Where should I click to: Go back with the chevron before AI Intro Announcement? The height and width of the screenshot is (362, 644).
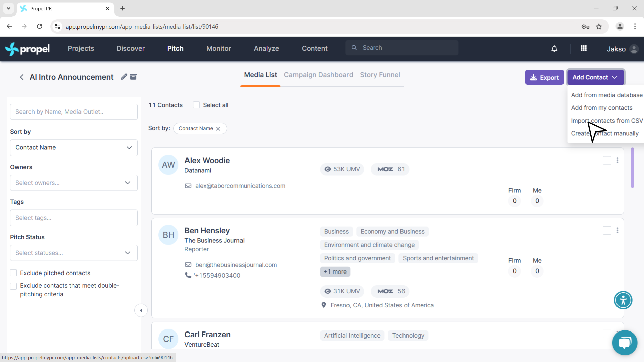click(x=22, y=77)
